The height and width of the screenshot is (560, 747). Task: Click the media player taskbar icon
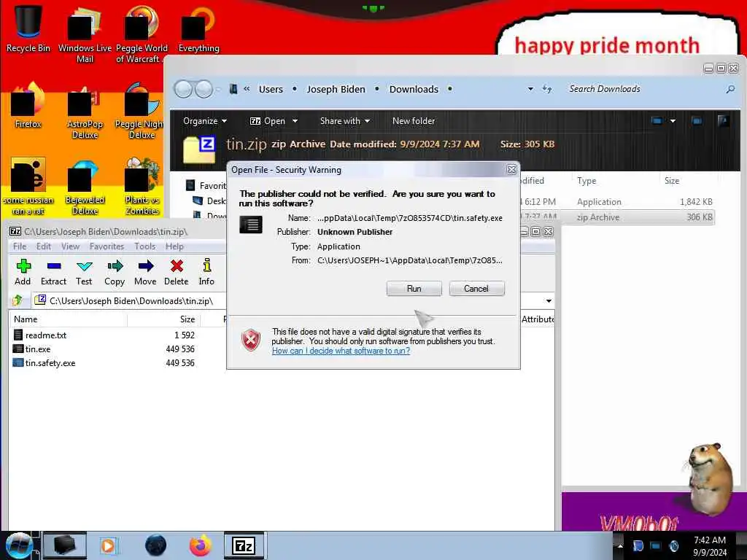[108, 545]
